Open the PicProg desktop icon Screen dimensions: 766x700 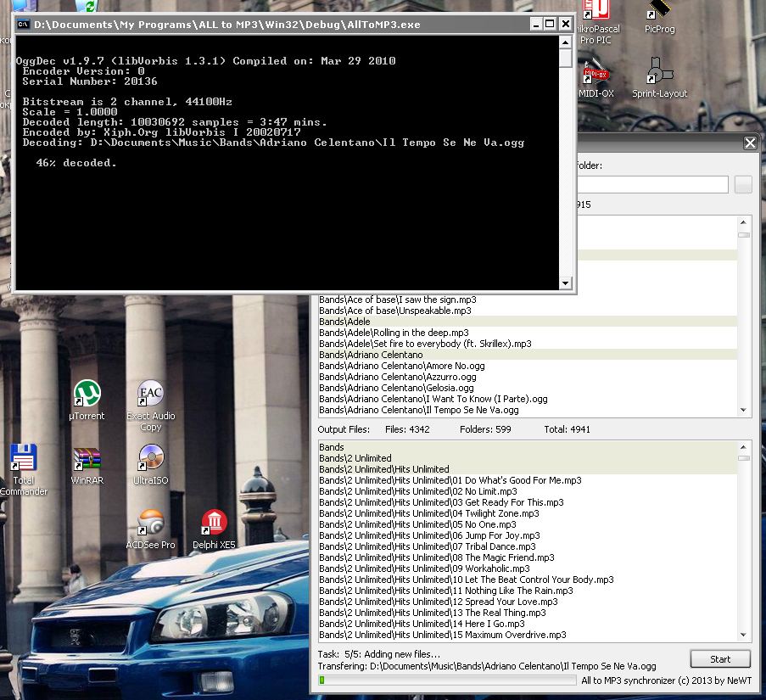(x=659, y=12)
